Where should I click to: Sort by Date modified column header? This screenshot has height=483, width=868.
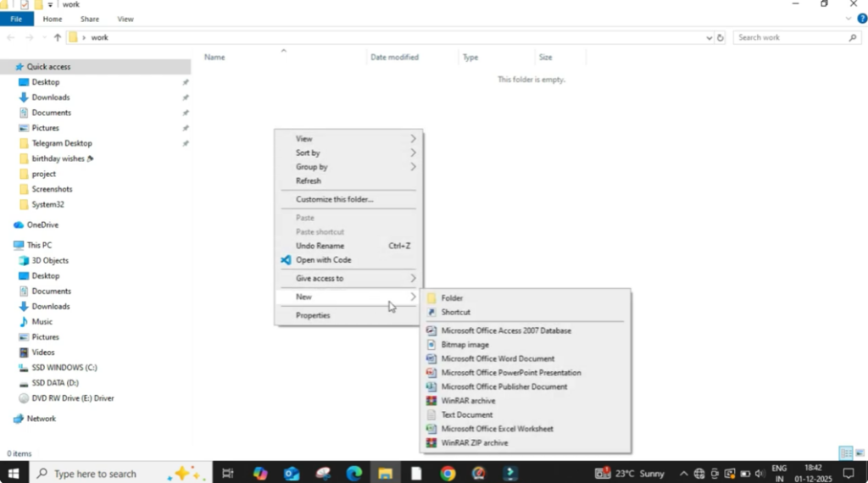tap(395, 57)
